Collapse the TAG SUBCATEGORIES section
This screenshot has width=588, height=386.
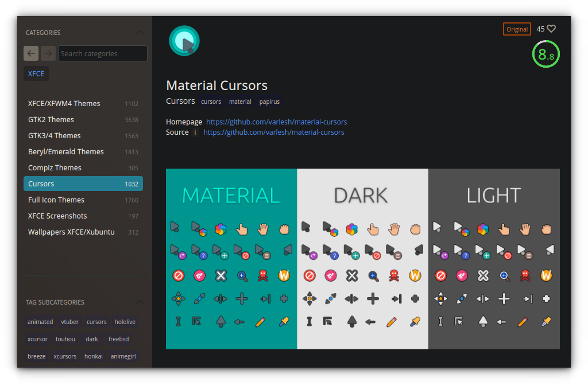(x=139, y=302)
